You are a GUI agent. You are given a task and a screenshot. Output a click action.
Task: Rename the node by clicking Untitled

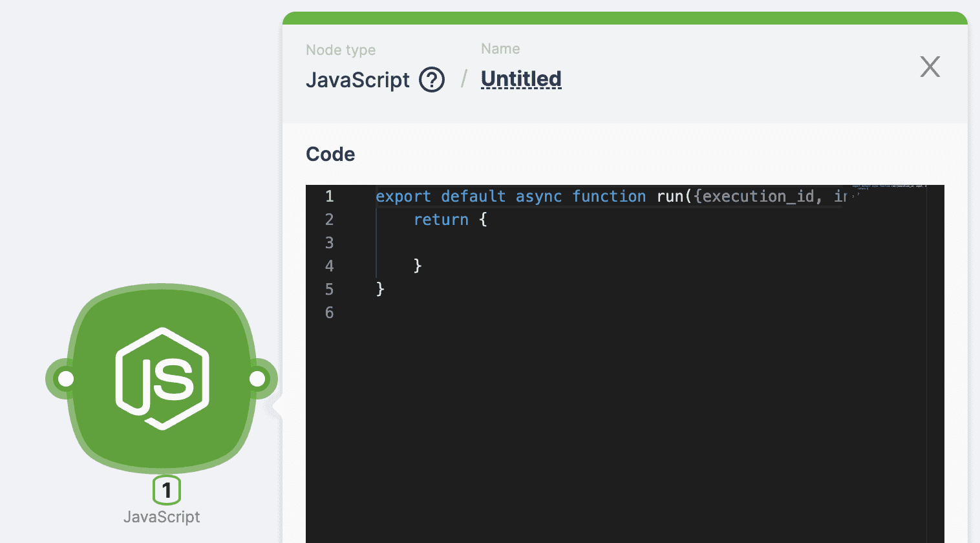pos(521,79)
